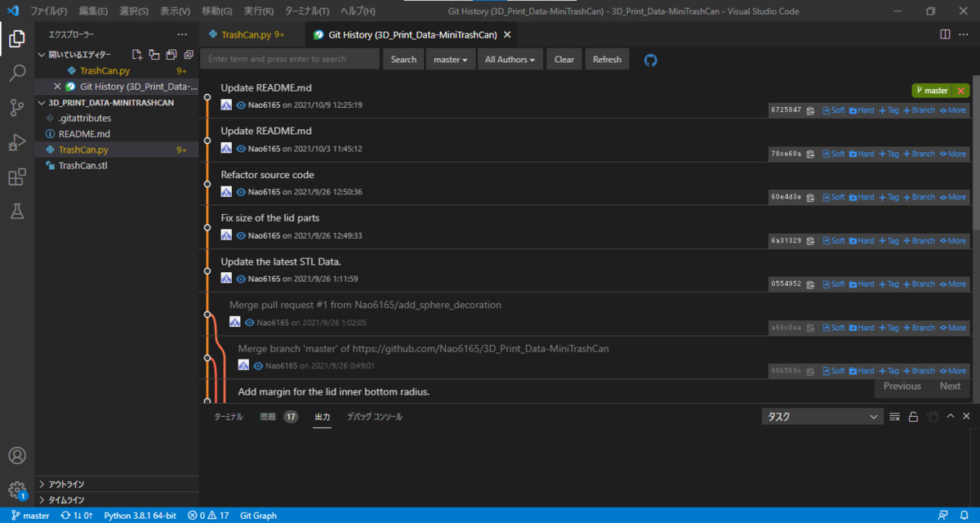
Task: Switch to the デバッグ コンソール panel tab
Action: 375,417
